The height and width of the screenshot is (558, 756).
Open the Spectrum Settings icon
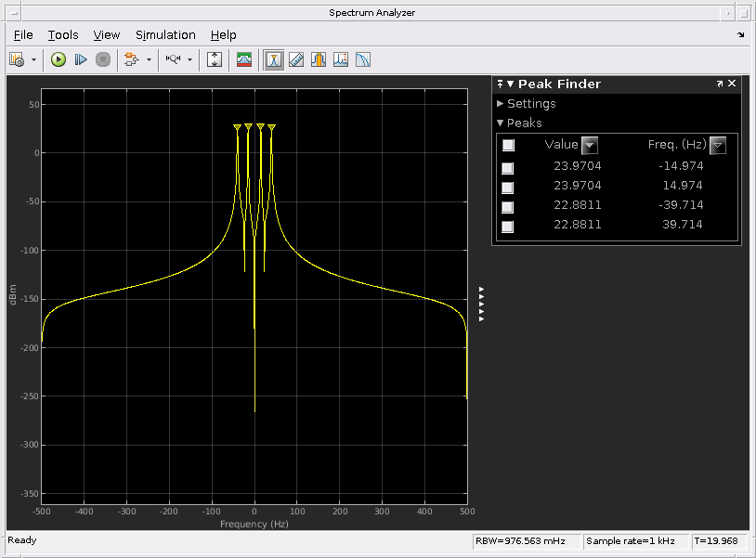245,59
